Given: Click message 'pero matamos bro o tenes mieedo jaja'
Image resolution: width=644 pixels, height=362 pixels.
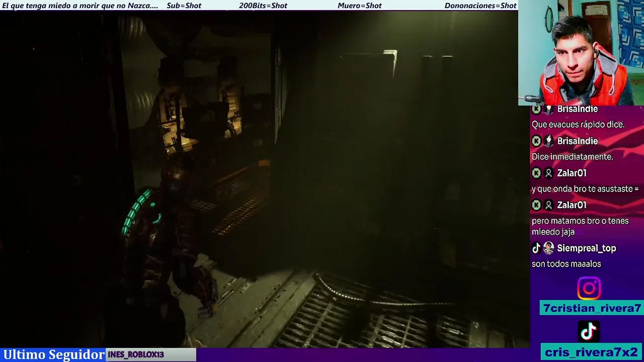Looking at the screenshot, I should point(580,226).
